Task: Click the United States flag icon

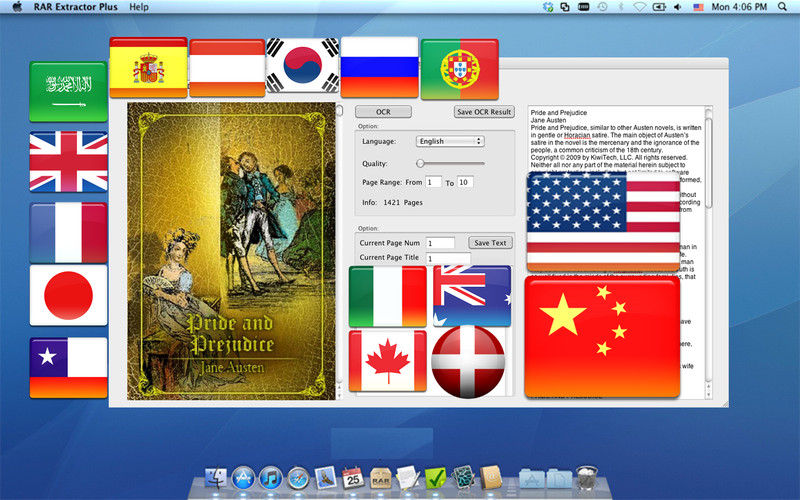Action: pyautogui.click(x=603, y=222)
